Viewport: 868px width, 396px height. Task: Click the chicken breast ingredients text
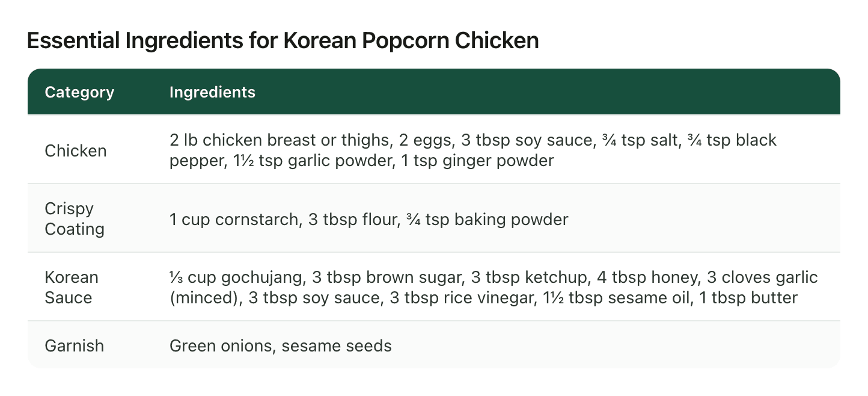[x=473, y=150]
